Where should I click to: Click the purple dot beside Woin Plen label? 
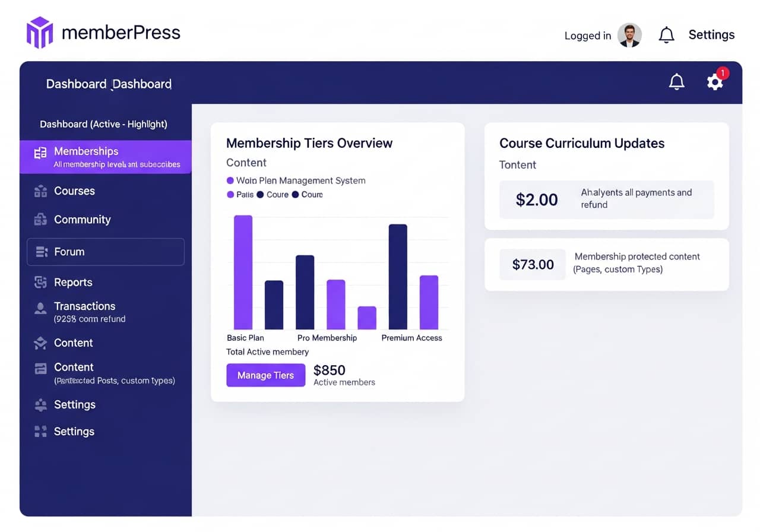coord(230,180)
